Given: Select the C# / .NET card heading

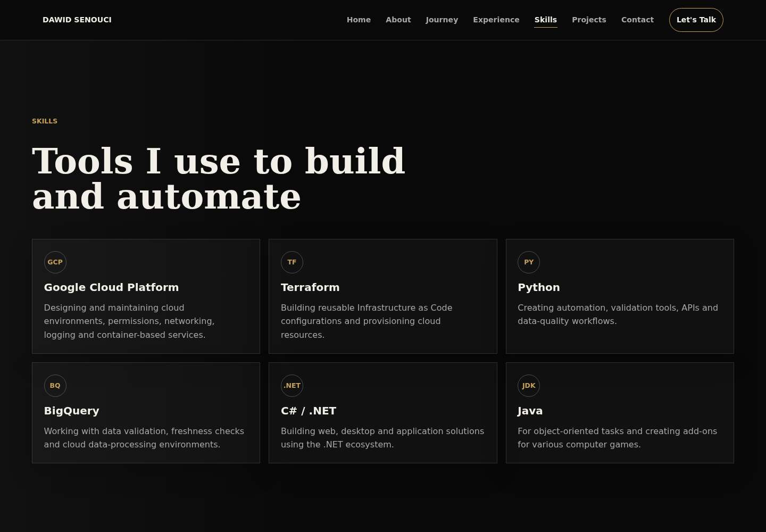Looking at the screenshot, I should click(309, 411).
